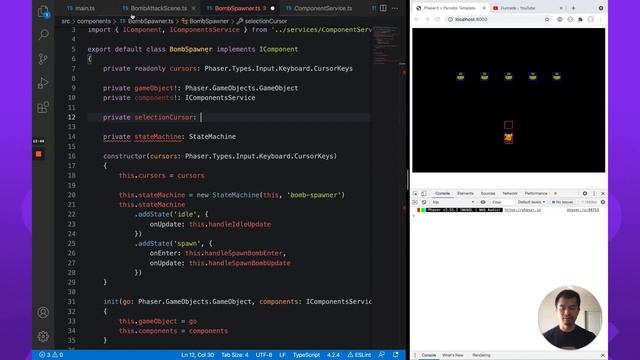Open the Accounts menu in the activity bar

[43, 313]
